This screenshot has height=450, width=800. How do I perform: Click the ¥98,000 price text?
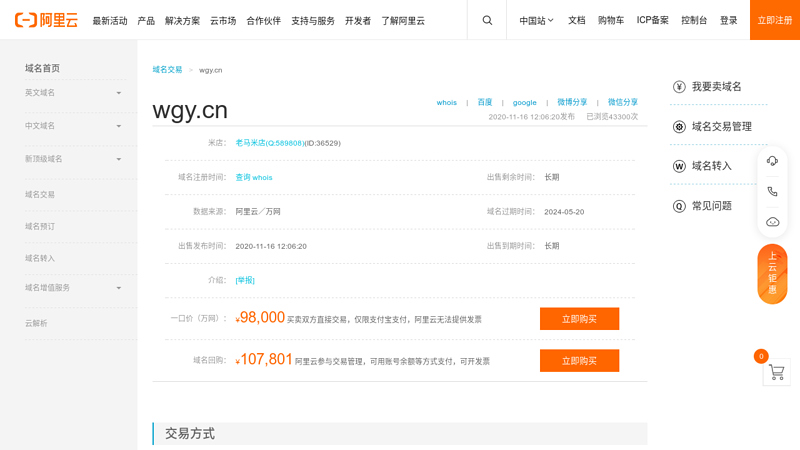pos(260,318)
